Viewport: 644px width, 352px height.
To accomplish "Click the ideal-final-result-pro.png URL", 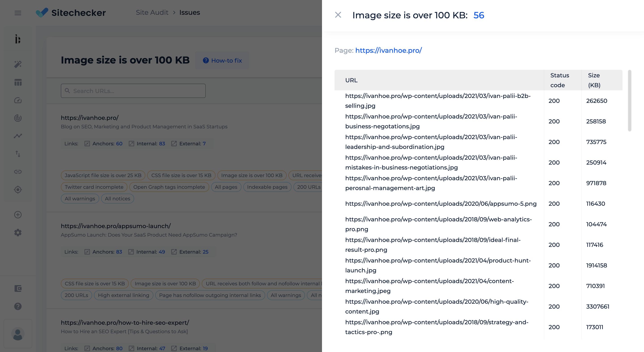I will (433, 244).
